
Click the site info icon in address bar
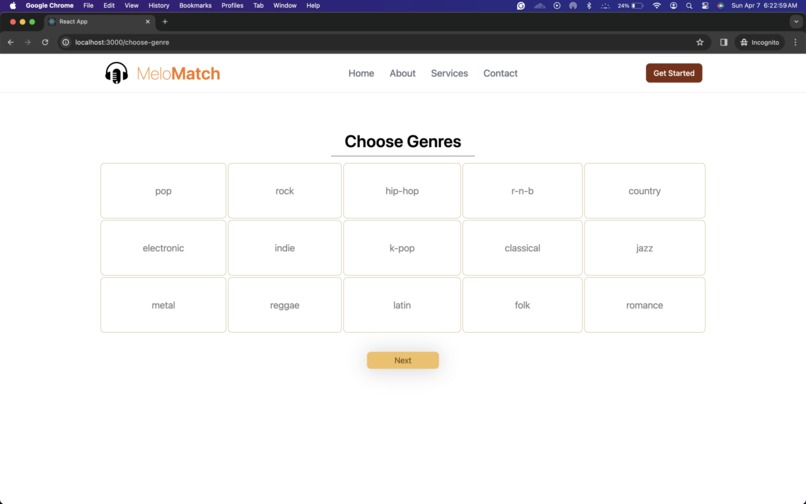66,42
